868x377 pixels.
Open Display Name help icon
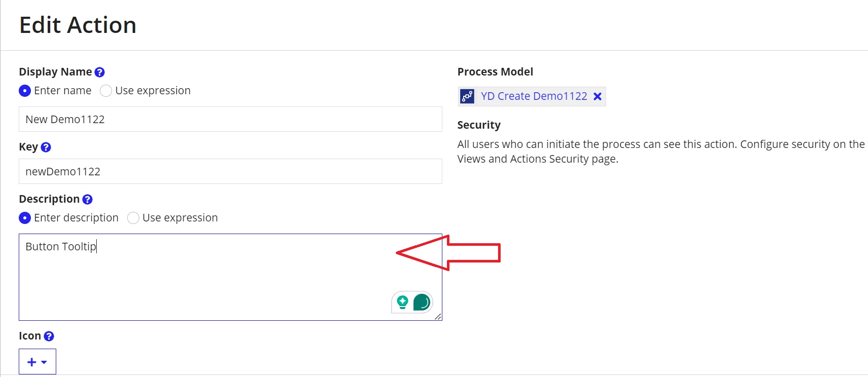pyautogui.click(x=100, y=72)
